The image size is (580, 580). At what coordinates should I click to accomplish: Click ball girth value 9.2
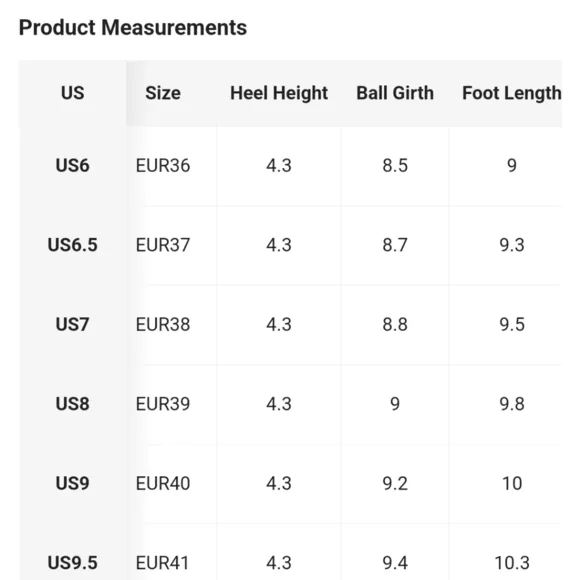395,483
